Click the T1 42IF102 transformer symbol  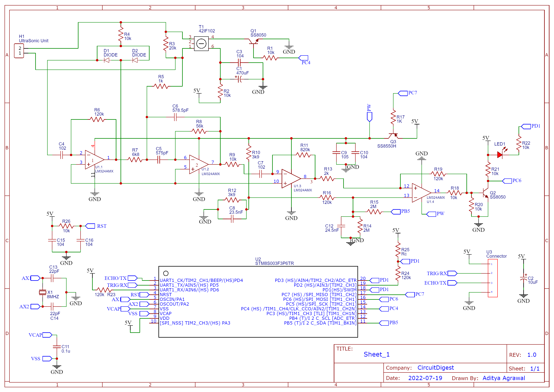[x=201, y=44]
